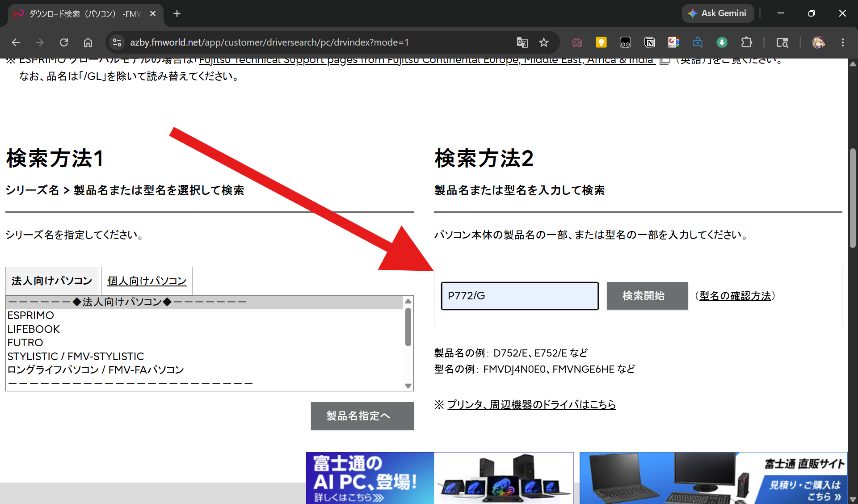The width and height of the screenshot is (858, 504).
Task: Open a new browser tab
Action: [177, 13]
